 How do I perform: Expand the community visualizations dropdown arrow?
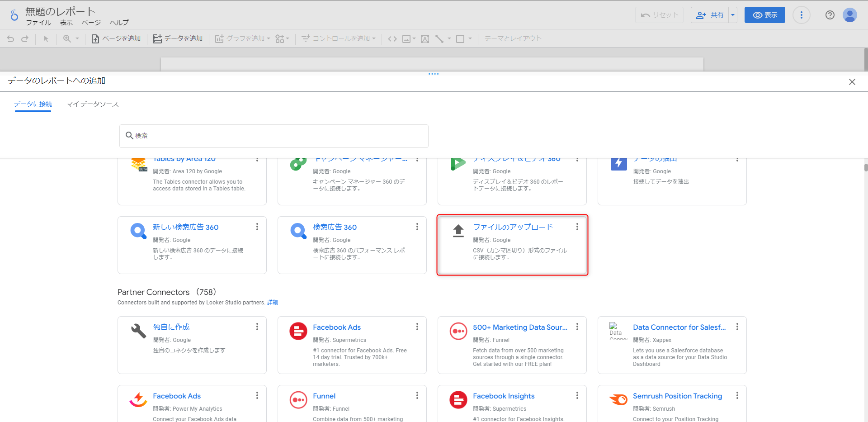288,39
